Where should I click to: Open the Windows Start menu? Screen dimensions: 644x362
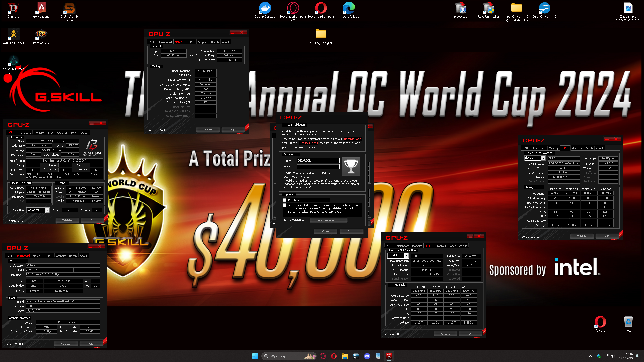255,356
